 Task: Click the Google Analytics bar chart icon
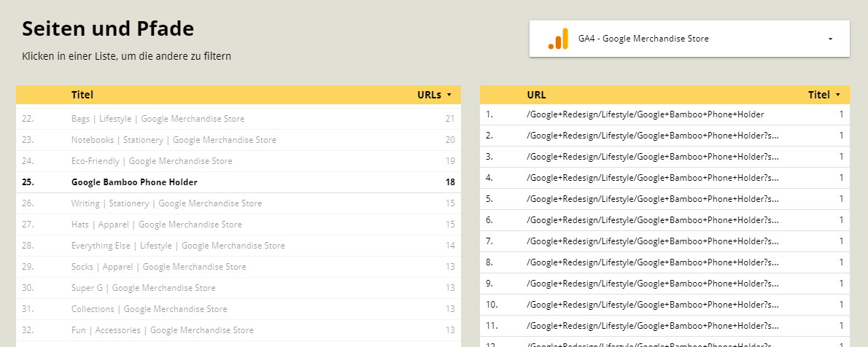[558, 39]
